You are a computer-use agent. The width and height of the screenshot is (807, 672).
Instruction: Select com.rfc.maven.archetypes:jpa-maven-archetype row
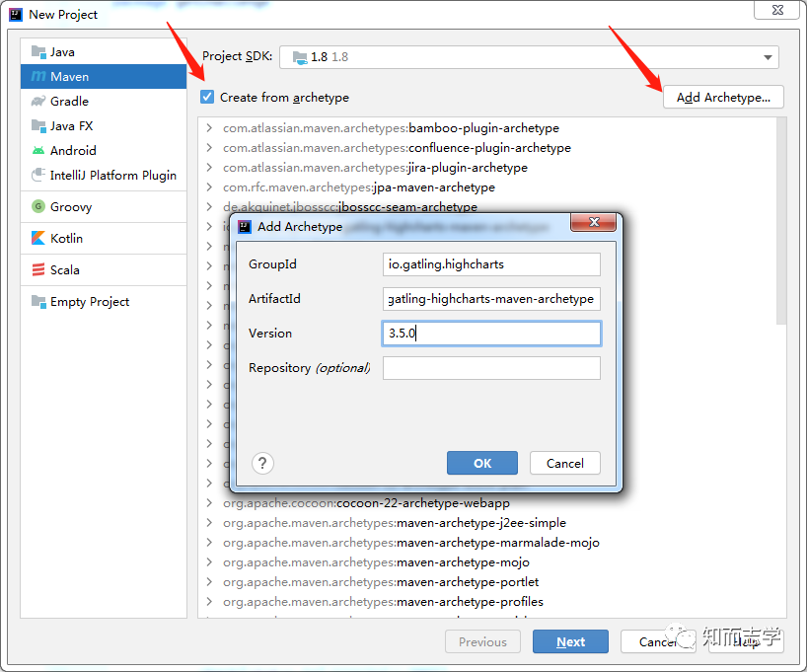click(x=359, y=187)
